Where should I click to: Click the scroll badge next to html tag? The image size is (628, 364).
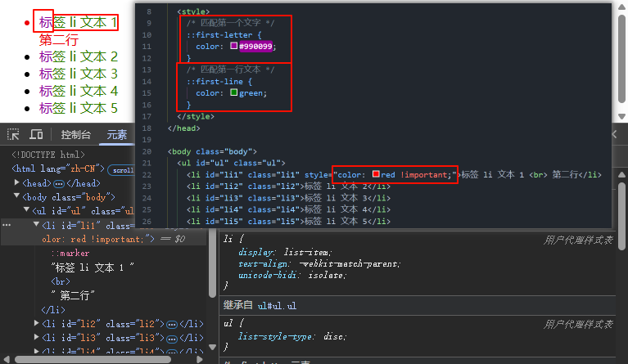(122, 169)
